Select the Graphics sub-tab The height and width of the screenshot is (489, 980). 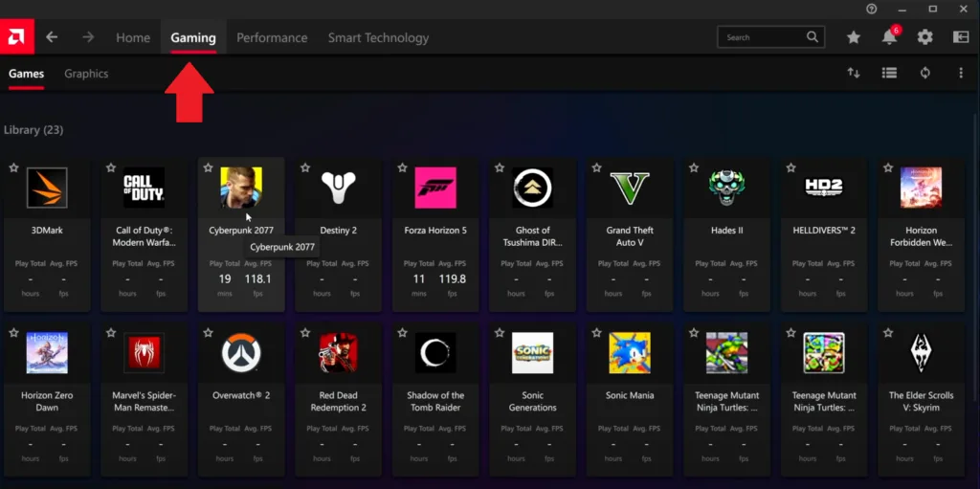point(86,74)
